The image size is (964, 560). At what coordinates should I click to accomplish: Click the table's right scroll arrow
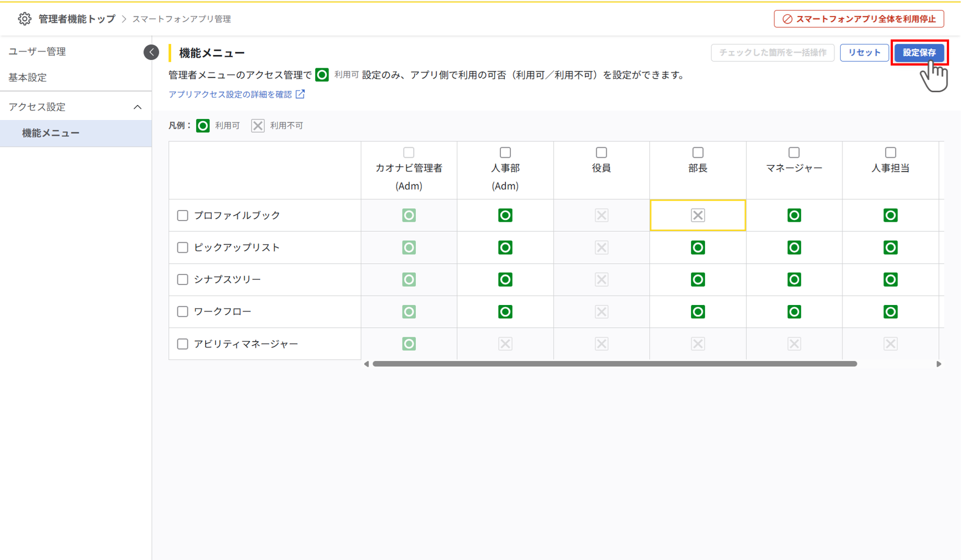click(940, 364)
